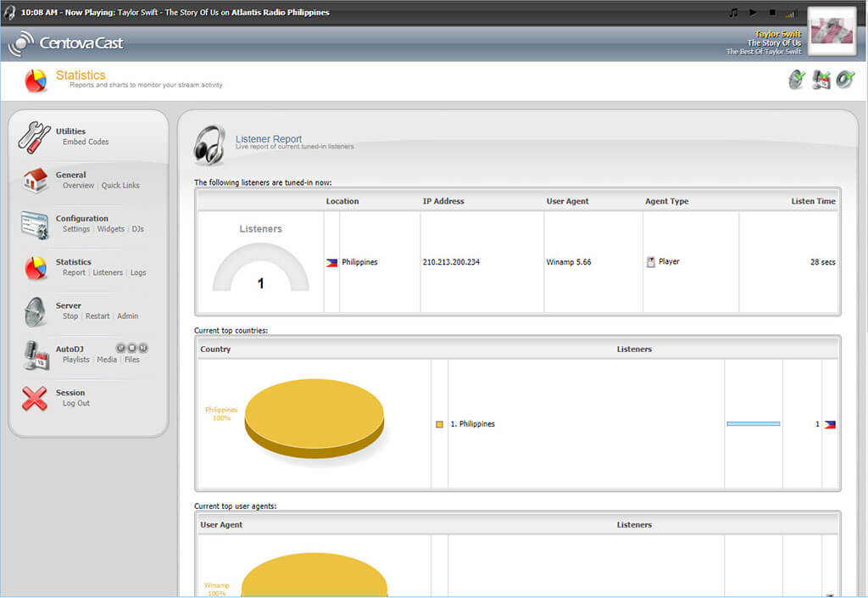868x598 pixels.
Task: Click the leftmost round AutoDJ control button
Action: pos(120,348)
